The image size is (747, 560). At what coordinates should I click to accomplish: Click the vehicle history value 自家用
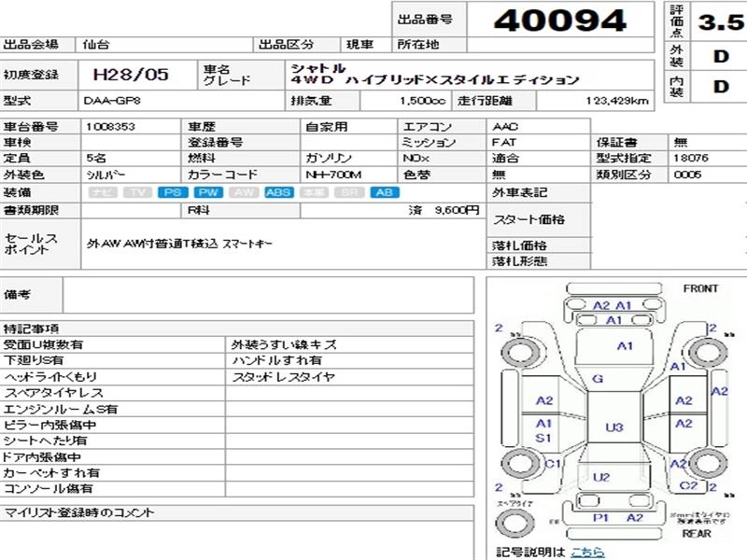(x=327, y=127)
